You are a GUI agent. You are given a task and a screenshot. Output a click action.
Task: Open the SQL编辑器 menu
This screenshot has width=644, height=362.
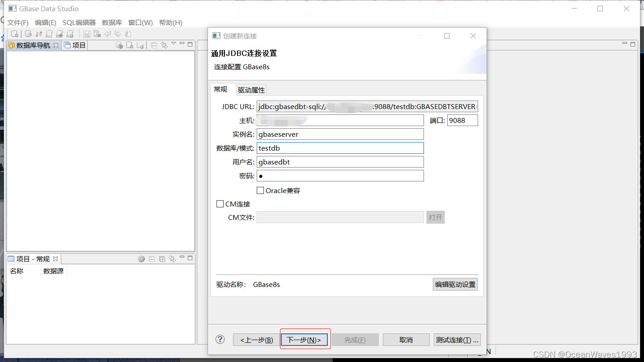(x=79, y=22)
